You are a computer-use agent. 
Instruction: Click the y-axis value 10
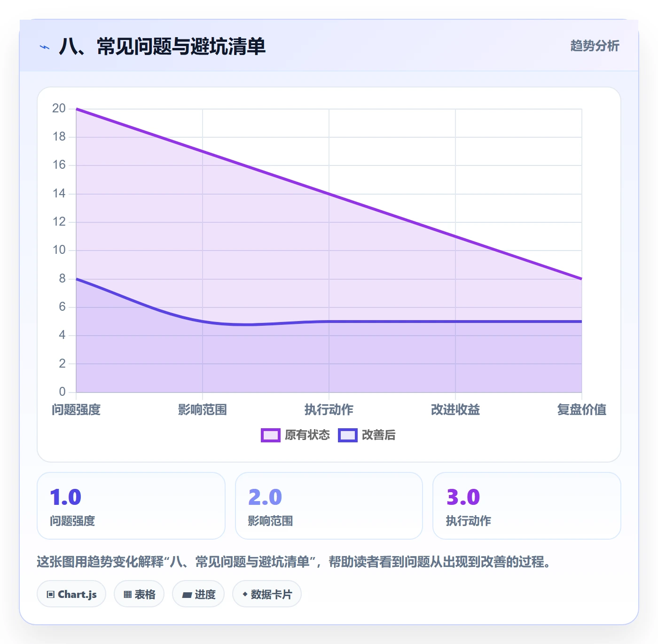click(59, 250)
